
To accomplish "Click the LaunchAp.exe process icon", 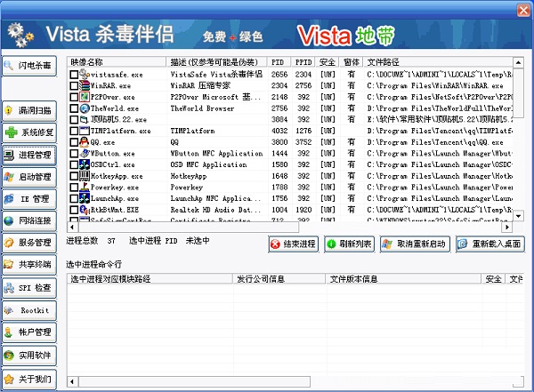I will (85, 198).
